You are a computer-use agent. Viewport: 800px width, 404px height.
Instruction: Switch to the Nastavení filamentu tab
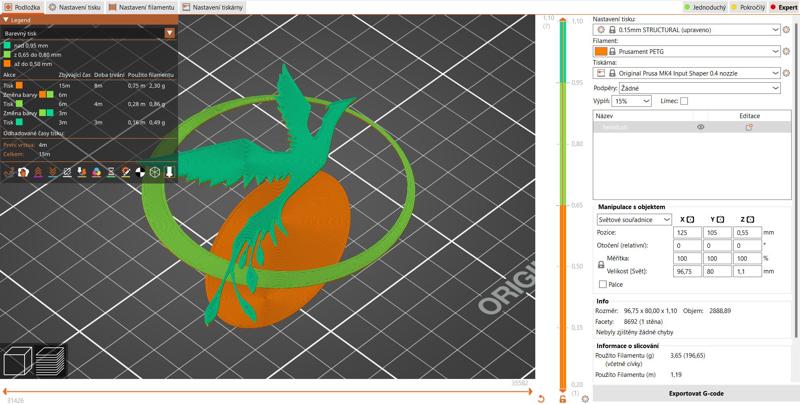142,8
